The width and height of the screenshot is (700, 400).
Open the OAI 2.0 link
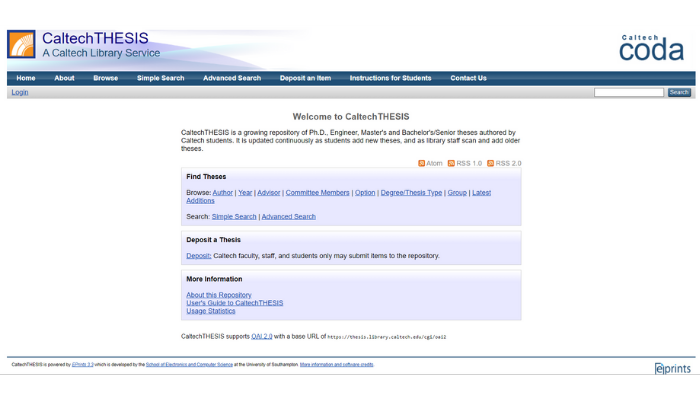click(x=262, y=336)
